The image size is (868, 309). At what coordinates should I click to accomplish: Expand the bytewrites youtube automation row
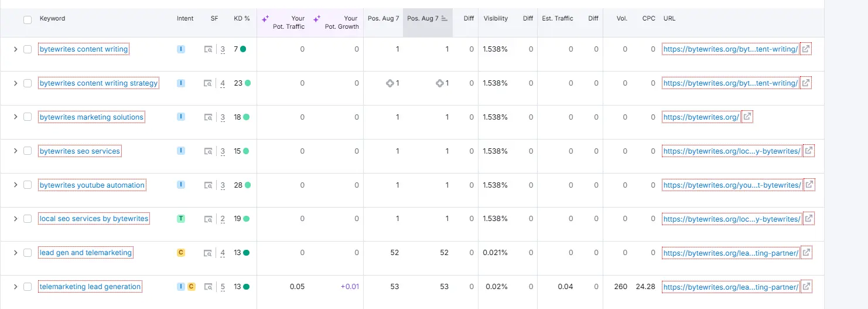[15, 185]
